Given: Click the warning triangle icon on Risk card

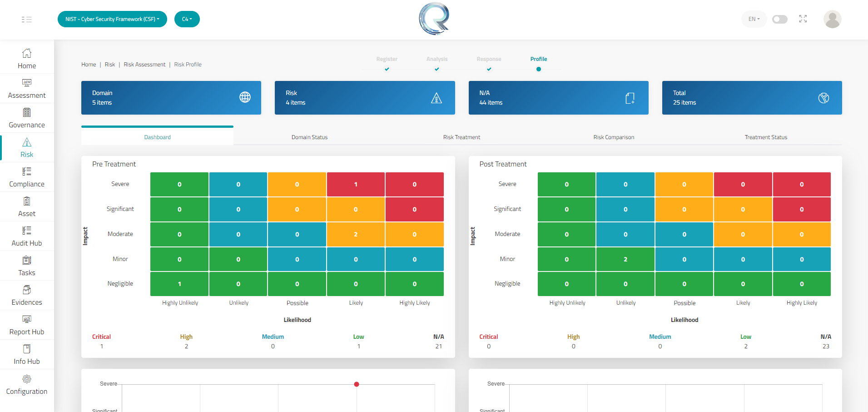Looking at the screenshot, I should point(436,98).
